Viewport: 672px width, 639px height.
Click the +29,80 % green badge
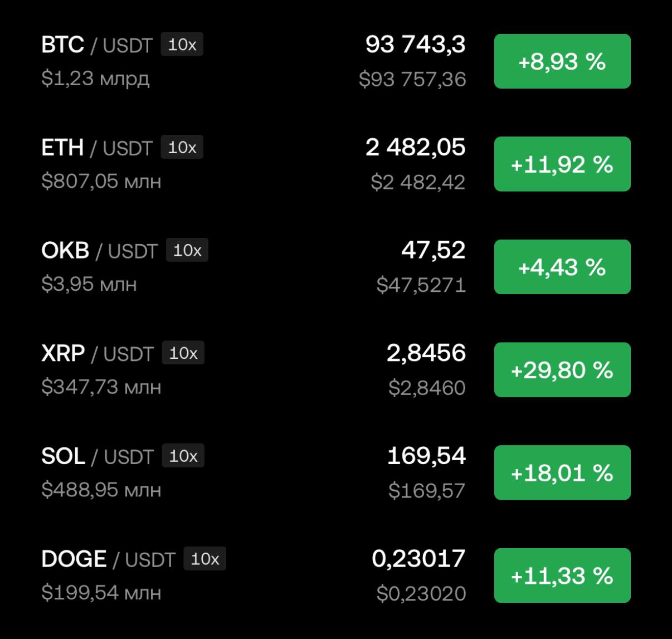click(562, 370)
